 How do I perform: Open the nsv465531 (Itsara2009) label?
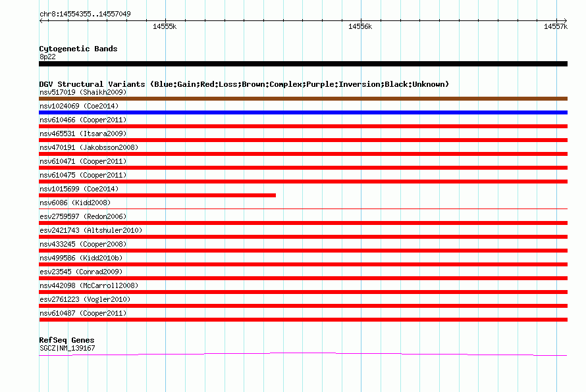[x=83, y=134]
